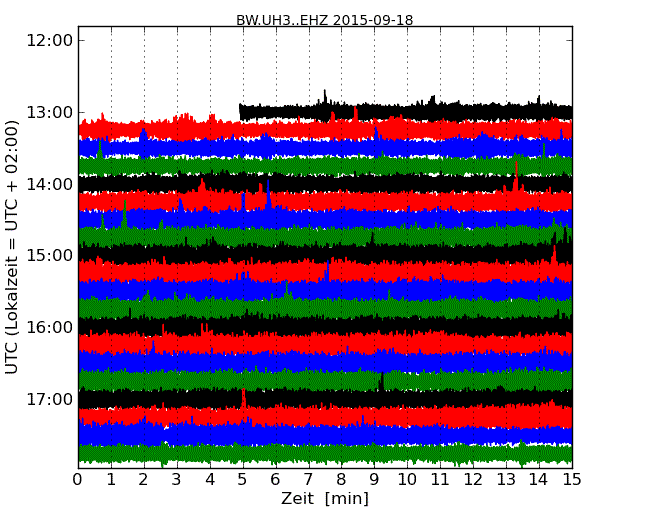This screenshot has width=650, height=520.
Task: Click the 16:00 y-axis time label
Action: point(49,328)
